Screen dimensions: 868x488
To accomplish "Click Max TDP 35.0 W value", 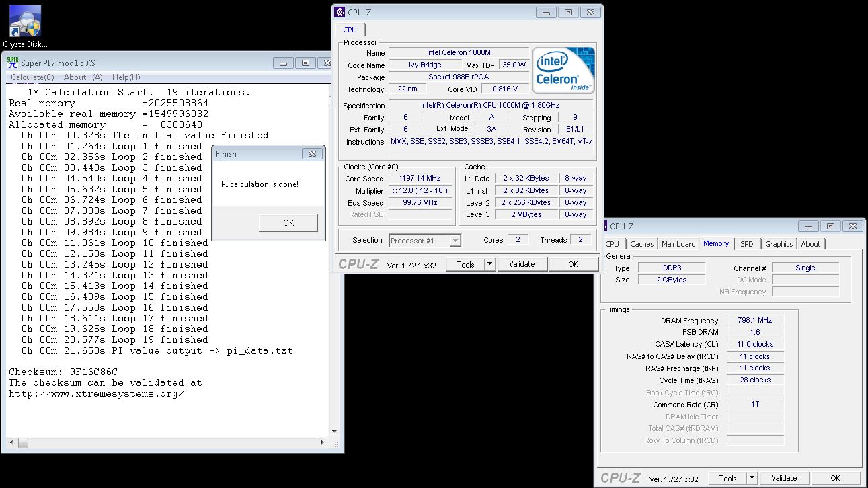I will point(514,65).
